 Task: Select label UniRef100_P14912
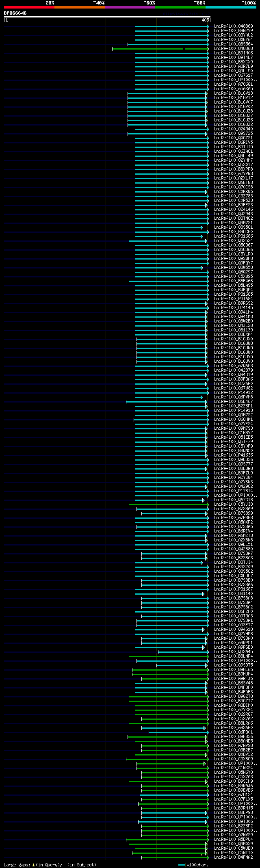(x=233, y=393)
